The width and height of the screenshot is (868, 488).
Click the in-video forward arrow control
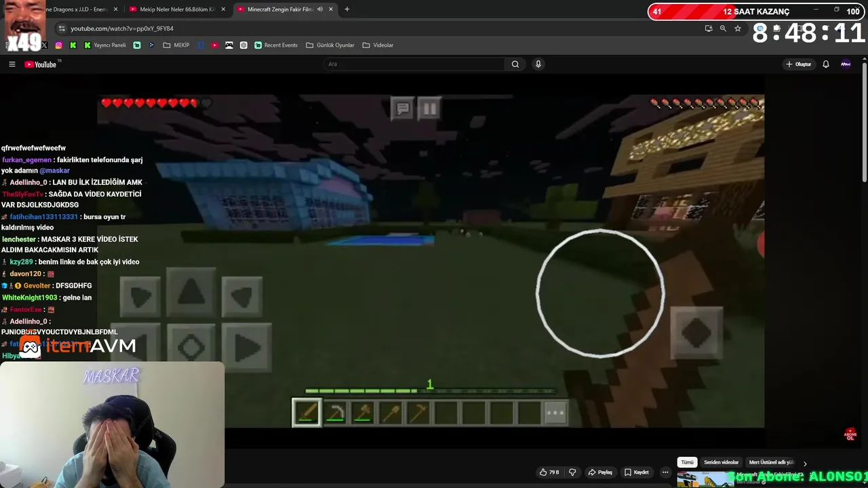(x=191, y=291)
